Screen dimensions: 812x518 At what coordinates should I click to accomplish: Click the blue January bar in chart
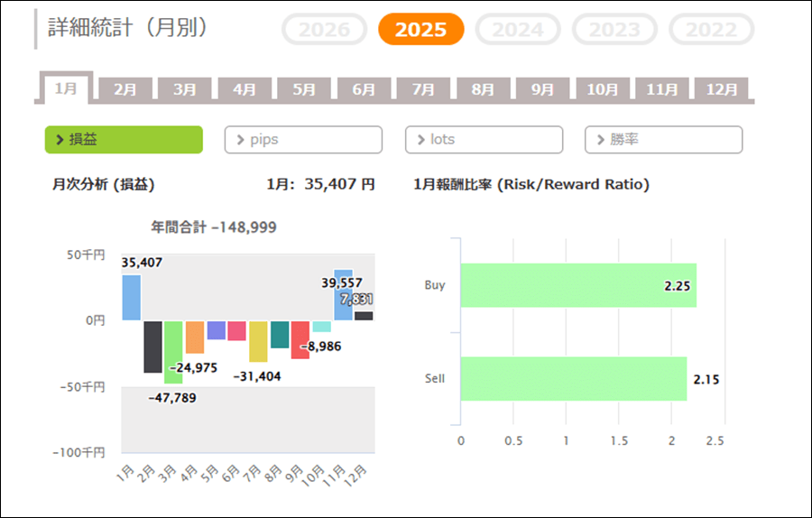click(132, 299)
